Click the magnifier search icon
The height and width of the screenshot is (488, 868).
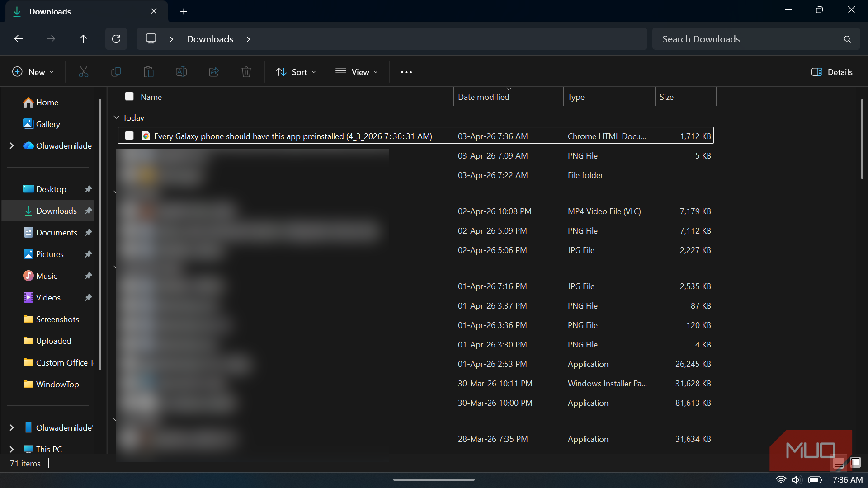(x=848, y=39)
